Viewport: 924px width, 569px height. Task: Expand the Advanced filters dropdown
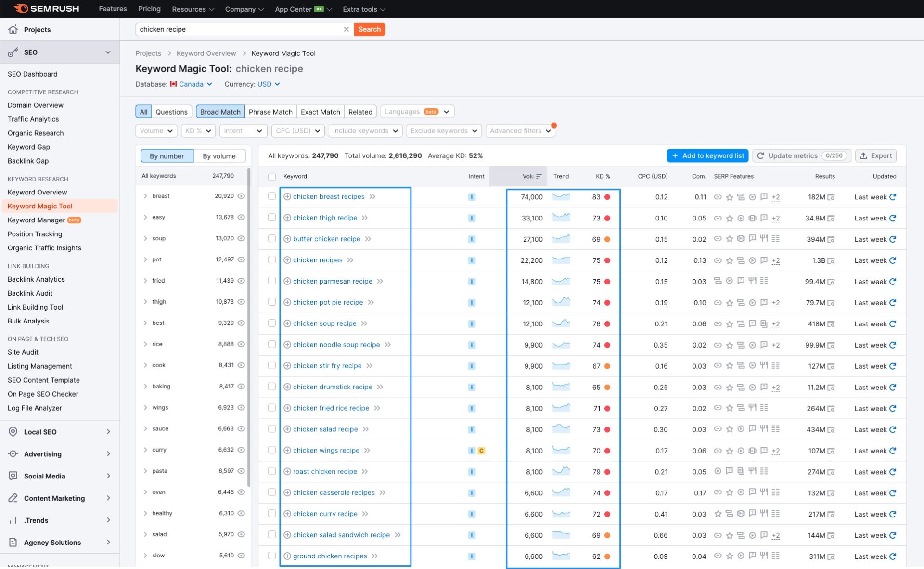[x=520, y=131]
